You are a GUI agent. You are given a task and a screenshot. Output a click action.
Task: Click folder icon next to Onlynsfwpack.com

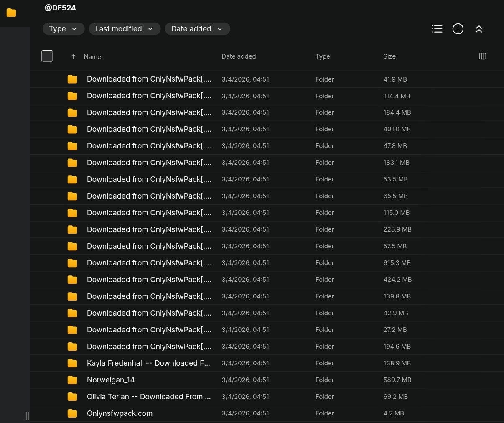(72, 413)
